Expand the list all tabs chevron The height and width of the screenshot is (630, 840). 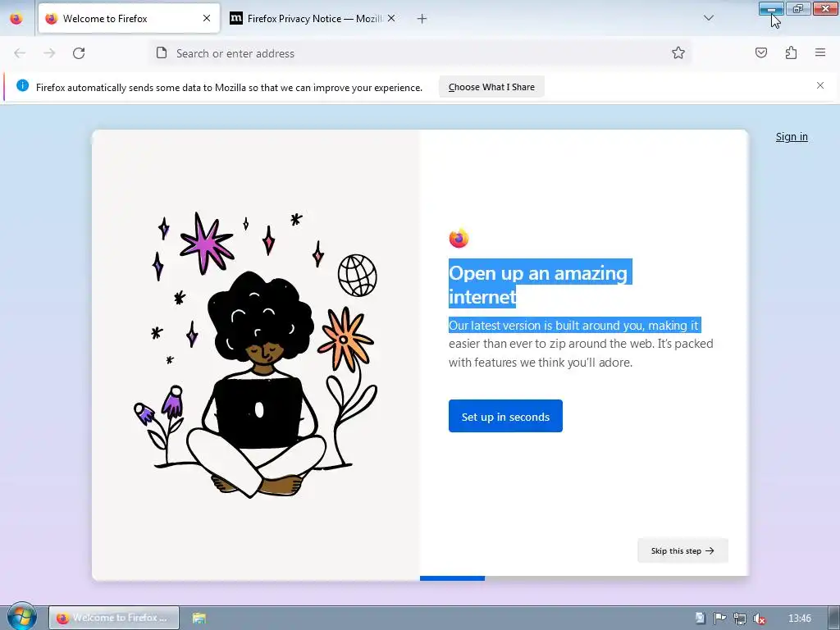click(708, 18)
